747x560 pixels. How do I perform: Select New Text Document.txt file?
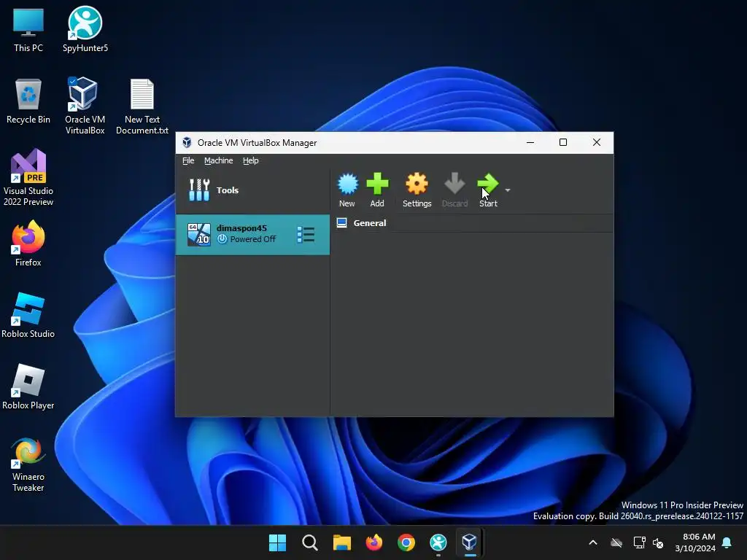coord(142,106)
